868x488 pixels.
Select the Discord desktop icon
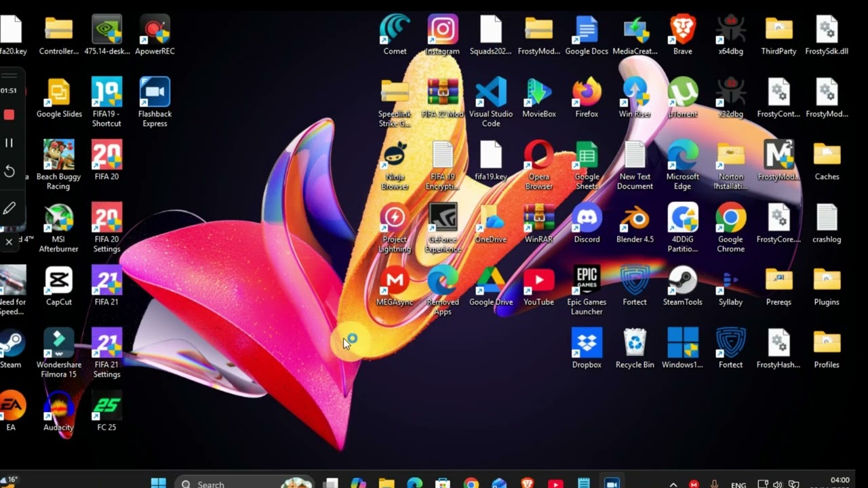point(587,224)
